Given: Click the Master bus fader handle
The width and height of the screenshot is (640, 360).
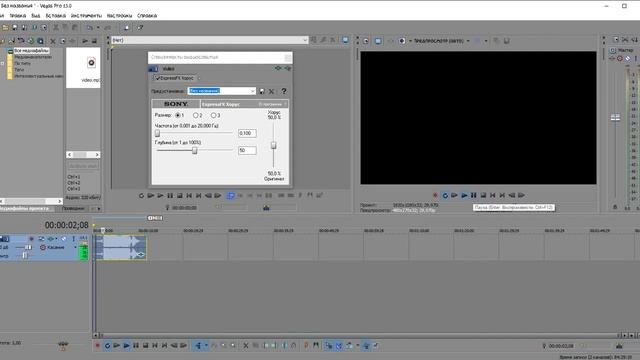Looking at the screenshot, I should click(615, 118).
